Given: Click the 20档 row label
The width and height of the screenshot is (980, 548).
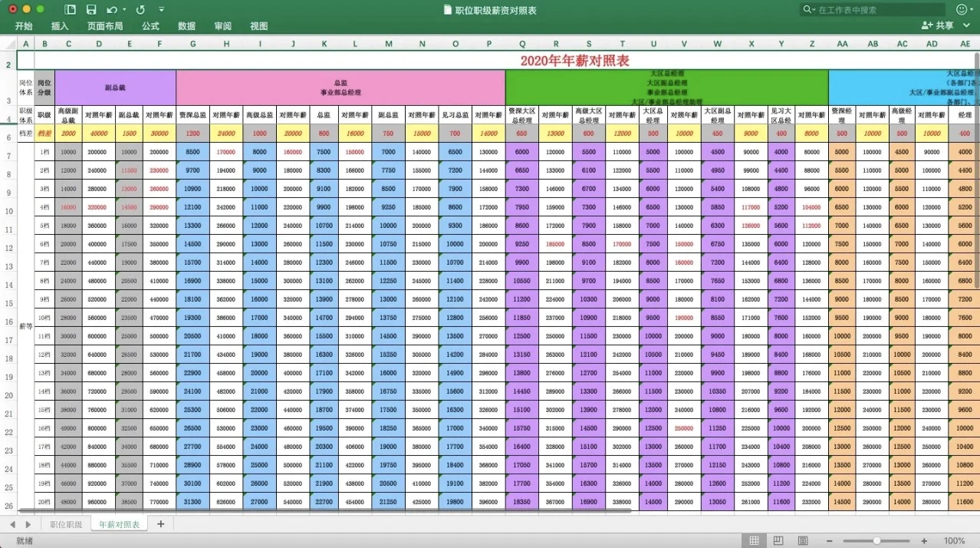Looking at the screenshot, I should pos(44,502).
